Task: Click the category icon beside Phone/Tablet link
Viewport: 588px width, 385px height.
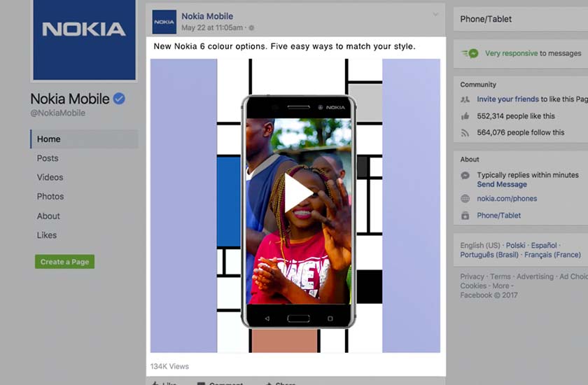Action: 465,216
